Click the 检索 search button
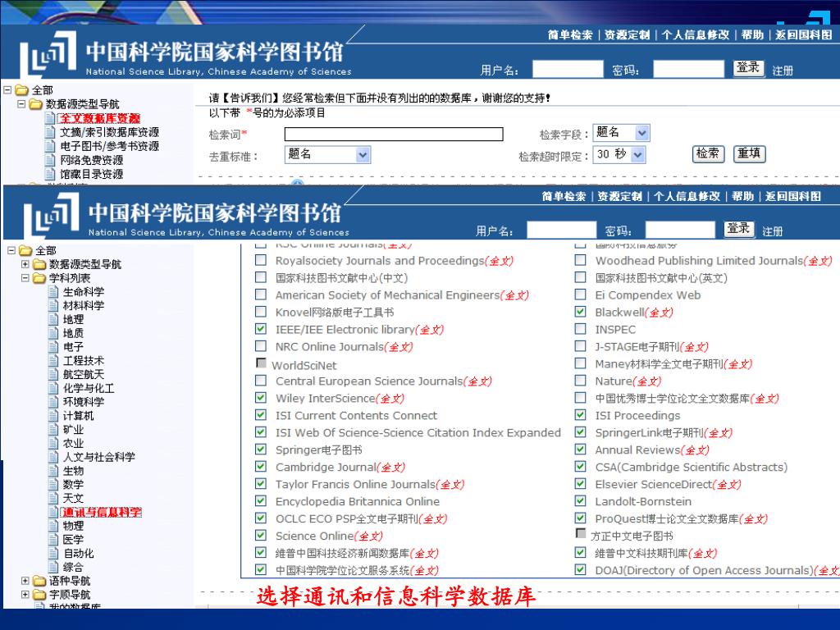This screenshot has width=840, height=630. (708, 153)
